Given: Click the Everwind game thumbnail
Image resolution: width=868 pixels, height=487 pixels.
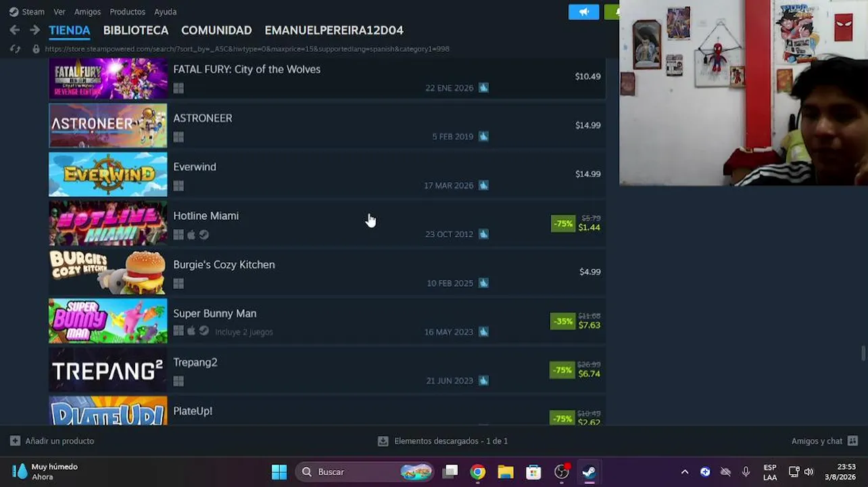Looking at the screenshot, I should click(107, 175).
